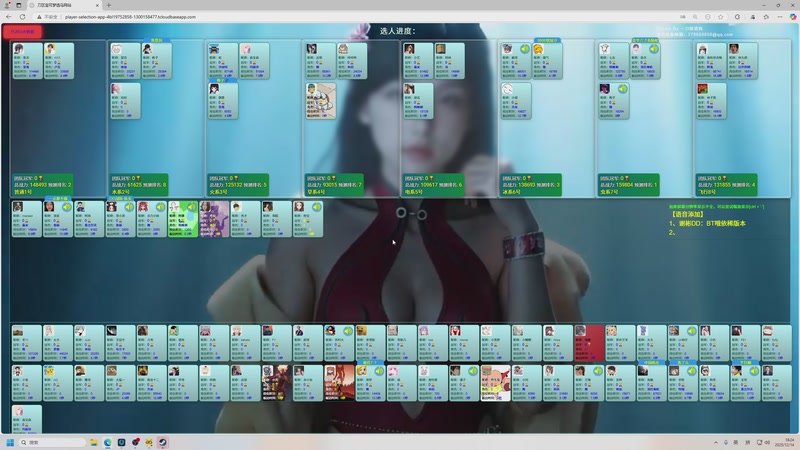Click blue tag label in 水系2号 team
This screenshot has width=800, height=450.
click(x=157, y=40)
